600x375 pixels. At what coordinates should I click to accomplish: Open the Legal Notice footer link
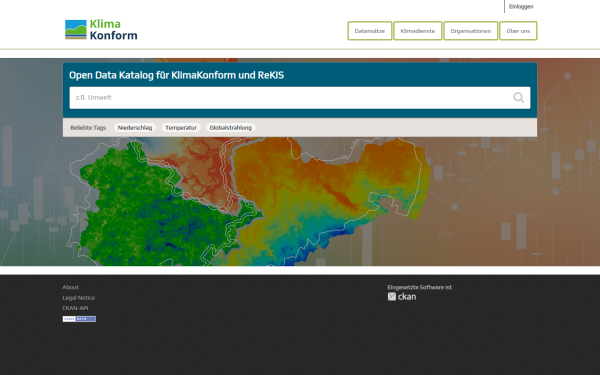(78, 298)
